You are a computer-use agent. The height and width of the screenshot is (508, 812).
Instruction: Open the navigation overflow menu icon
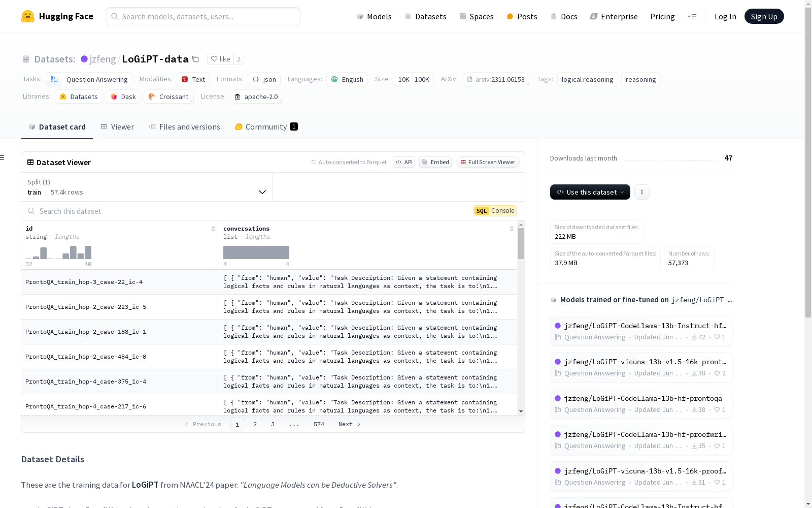click(692, 16)
